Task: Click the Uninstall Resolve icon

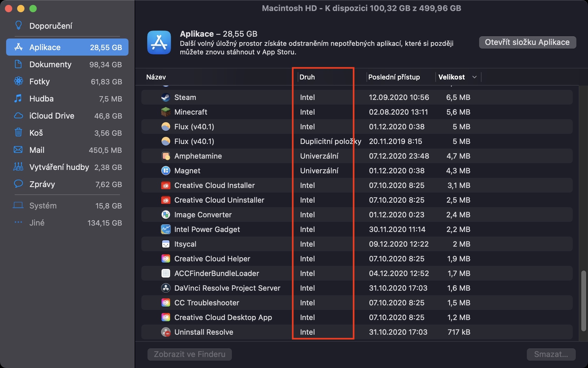Action: tap(166, 332)
